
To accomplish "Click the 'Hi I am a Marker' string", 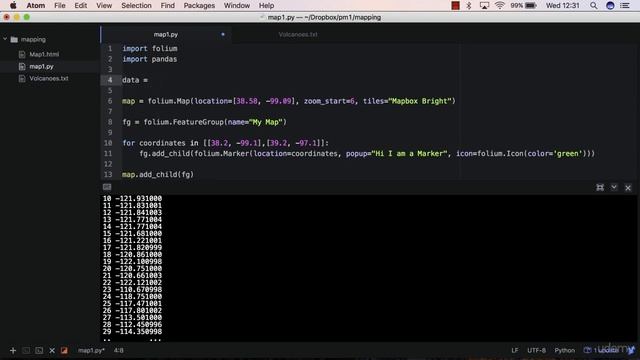I will [x=410, y=153].
